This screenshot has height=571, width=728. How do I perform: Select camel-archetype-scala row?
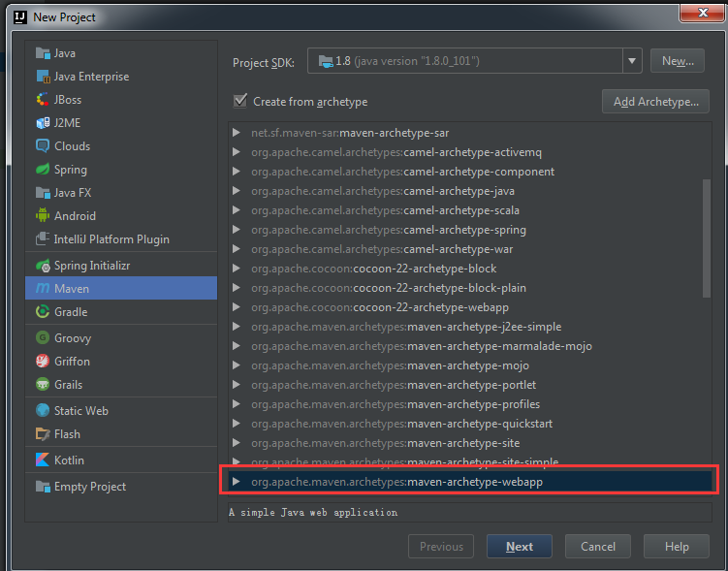(470, 210)
